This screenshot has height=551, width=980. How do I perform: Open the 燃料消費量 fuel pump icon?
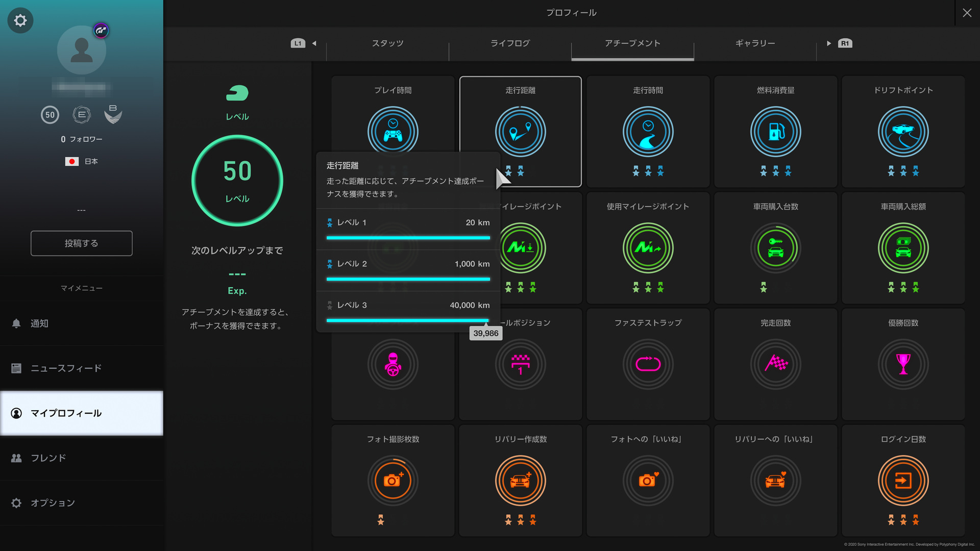[776, 132]
